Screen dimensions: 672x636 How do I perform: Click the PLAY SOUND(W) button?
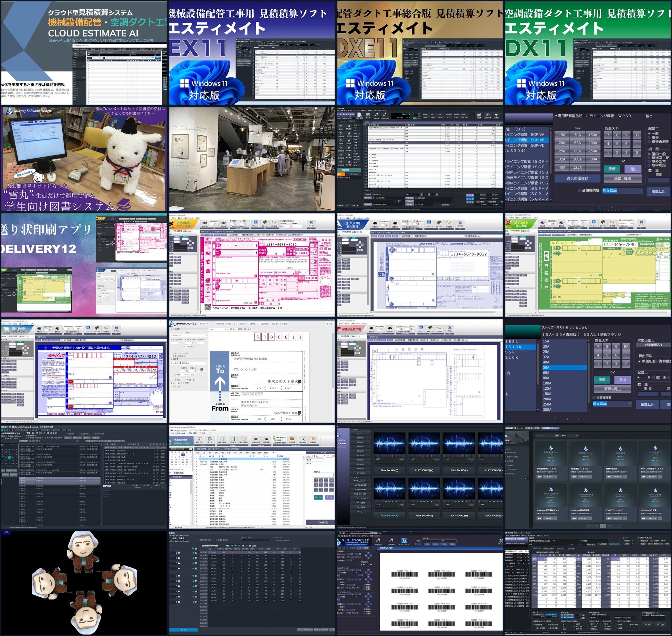(424, 470)
